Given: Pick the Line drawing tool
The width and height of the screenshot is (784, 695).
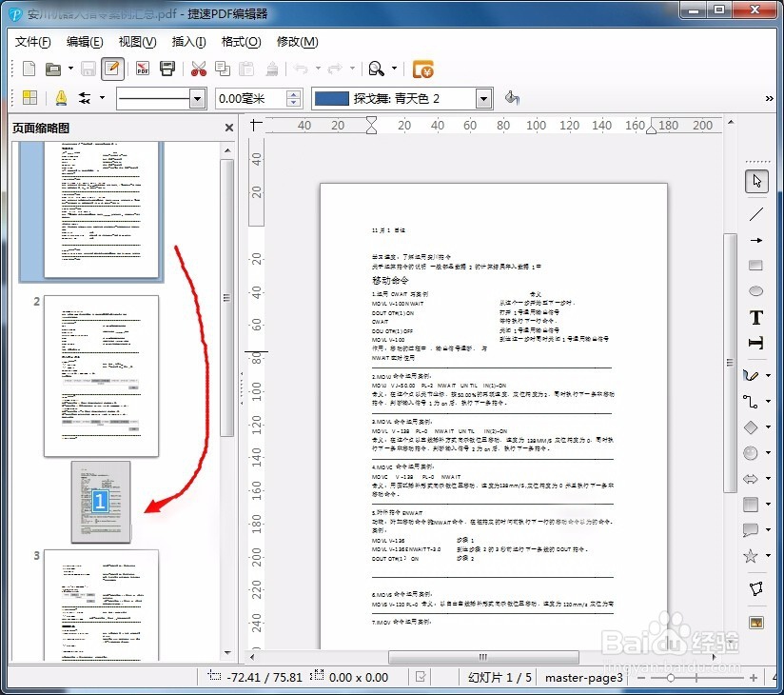Looking at the screenshot, I should click(x=756, y=214).
